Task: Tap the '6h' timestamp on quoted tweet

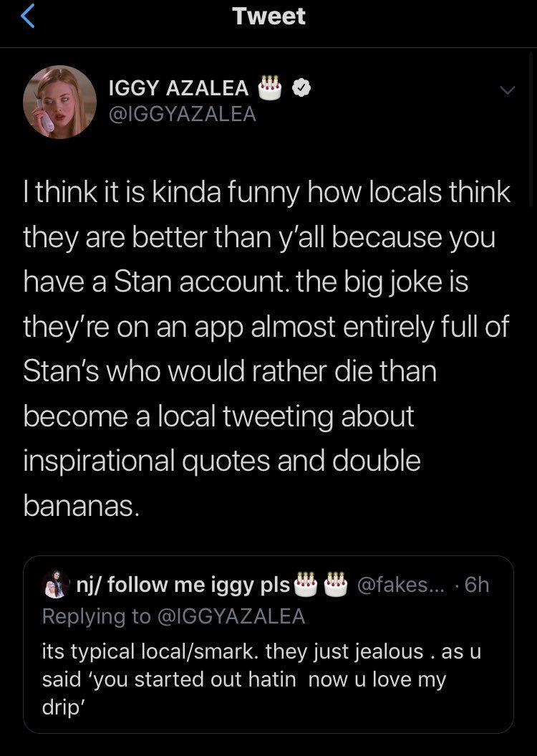Action: 477,584
